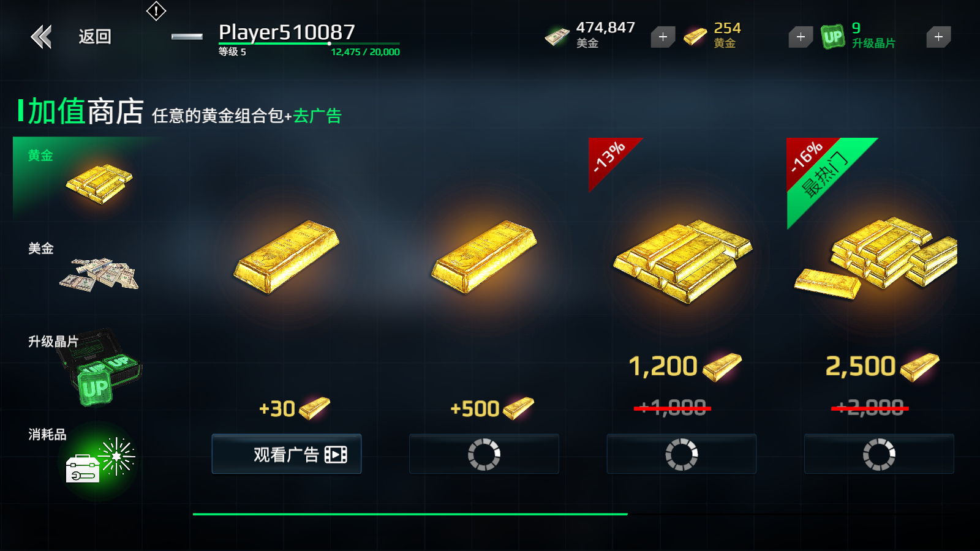Click the gold bar currency icon in header
Viewport: 980px width, 551px height.
[x=695, y=37]
